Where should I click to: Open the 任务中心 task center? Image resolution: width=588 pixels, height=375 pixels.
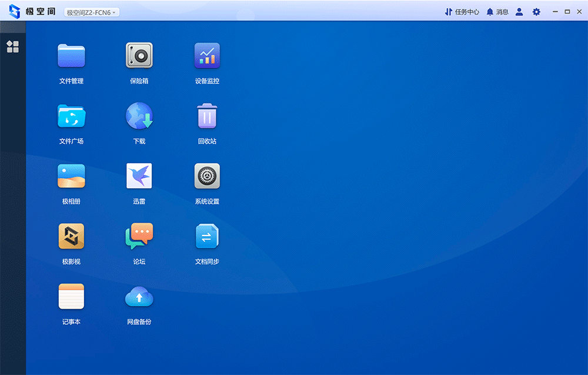pos(462,12)
